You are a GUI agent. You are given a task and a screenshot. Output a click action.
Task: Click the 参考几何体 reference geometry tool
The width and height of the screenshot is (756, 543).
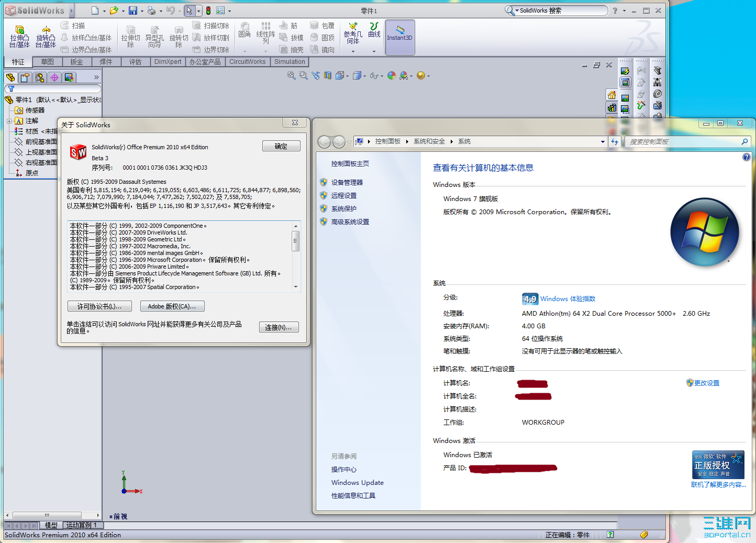(353, 32)
